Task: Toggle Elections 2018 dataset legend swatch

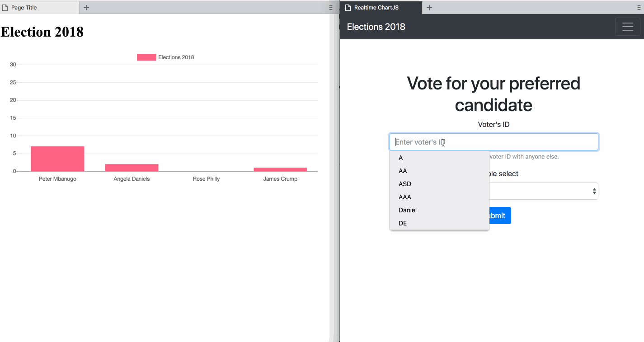Action: tap(146, 57)
